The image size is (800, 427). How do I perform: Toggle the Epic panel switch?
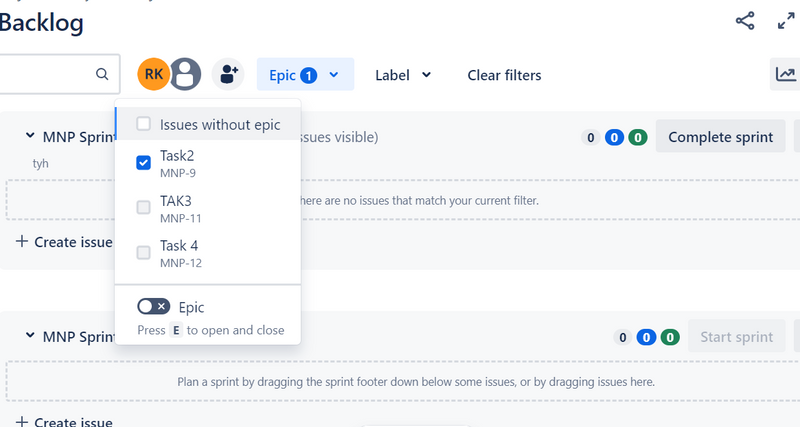pos(153,307)
